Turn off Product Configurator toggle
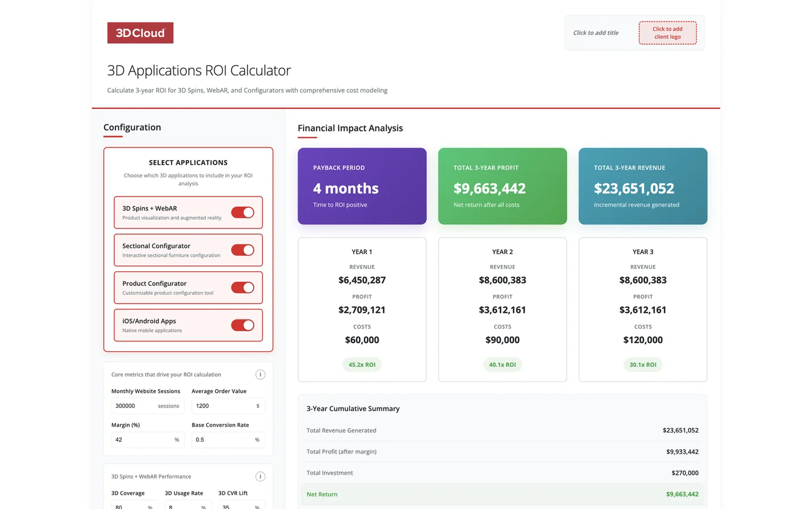This screenshot has height=509, width=812. [242, 288]
